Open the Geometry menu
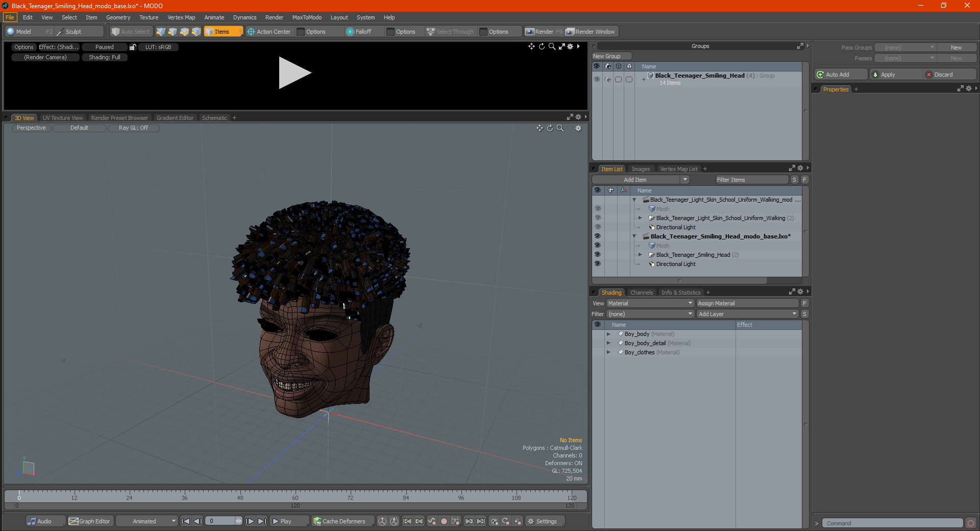Image resolution: width=980 pixels, height=531 pixels. pos(118,17)
